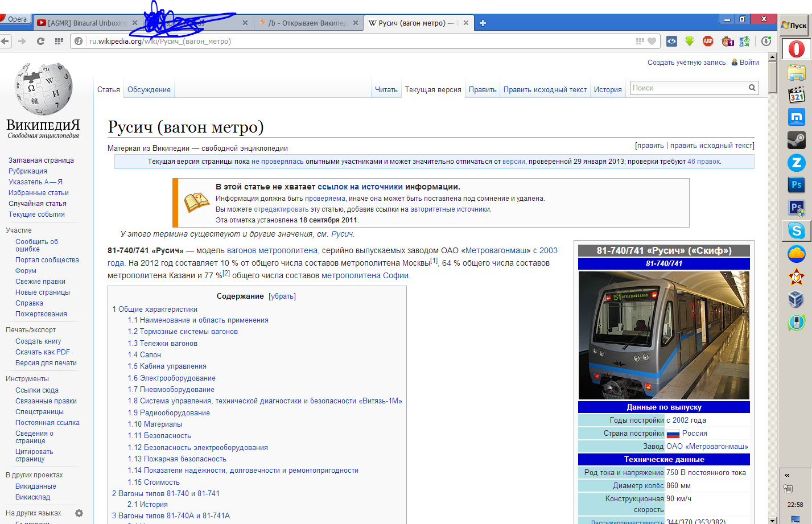Click Создать учётную запись link

coord(687,63)
